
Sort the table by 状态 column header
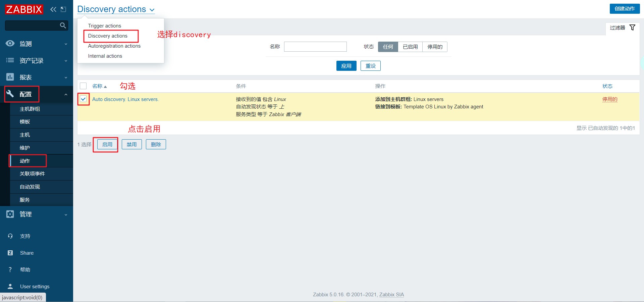(x=607, y=86)
